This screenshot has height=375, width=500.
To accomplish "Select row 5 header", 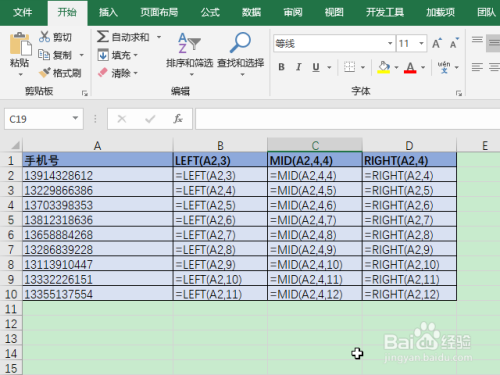I will [x=11, y=220].
